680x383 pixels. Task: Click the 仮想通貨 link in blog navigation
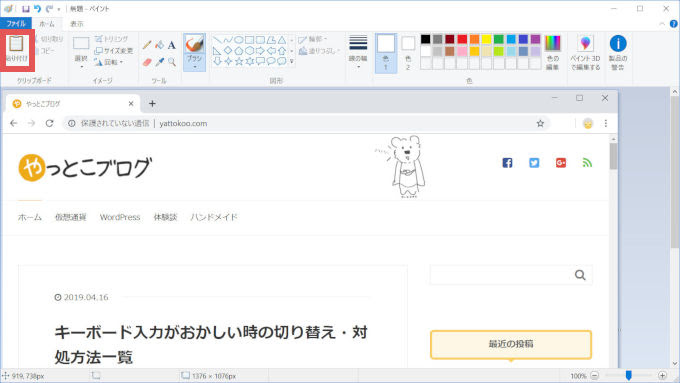tap(71, 217)
